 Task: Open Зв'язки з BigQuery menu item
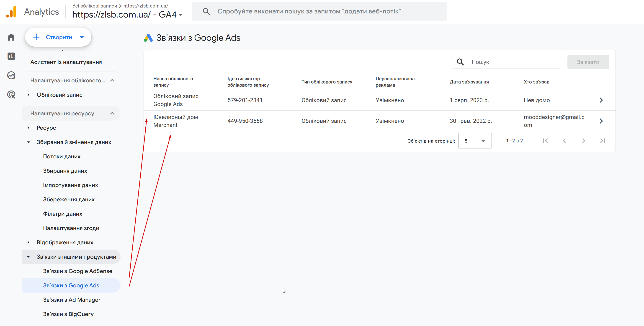pos(68,314)
